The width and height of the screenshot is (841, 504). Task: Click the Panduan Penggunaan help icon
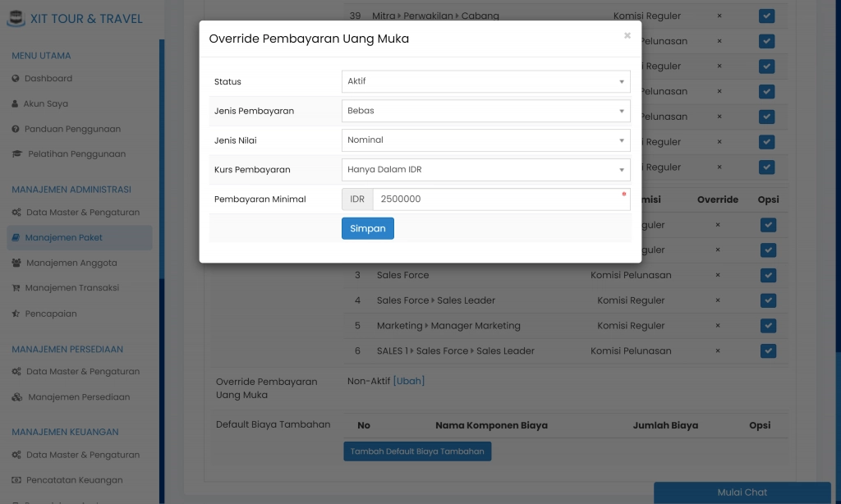click(16, 130)
